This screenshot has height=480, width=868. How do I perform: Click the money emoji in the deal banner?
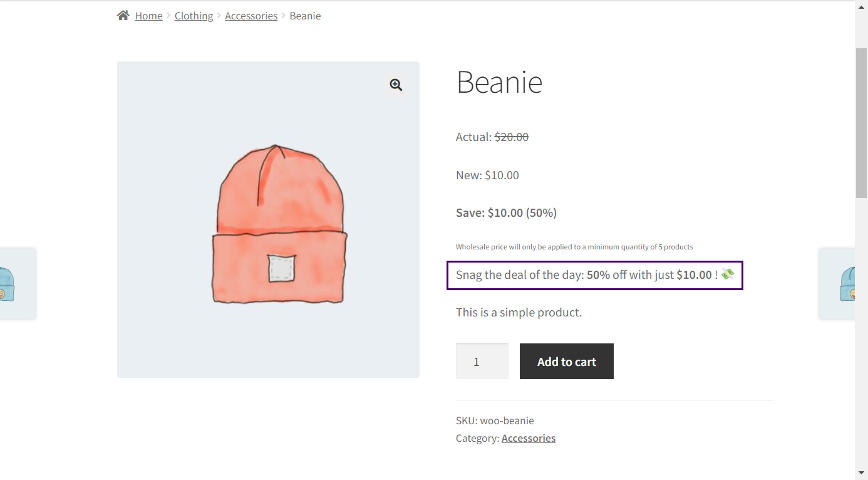pyautogui.click(x=726, y=274)
